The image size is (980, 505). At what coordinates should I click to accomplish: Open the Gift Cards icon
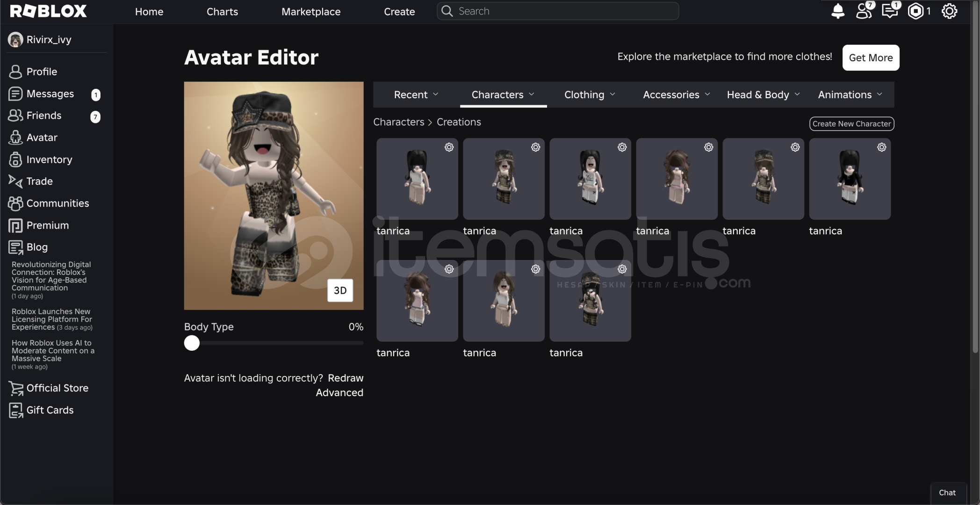(15, 410)
